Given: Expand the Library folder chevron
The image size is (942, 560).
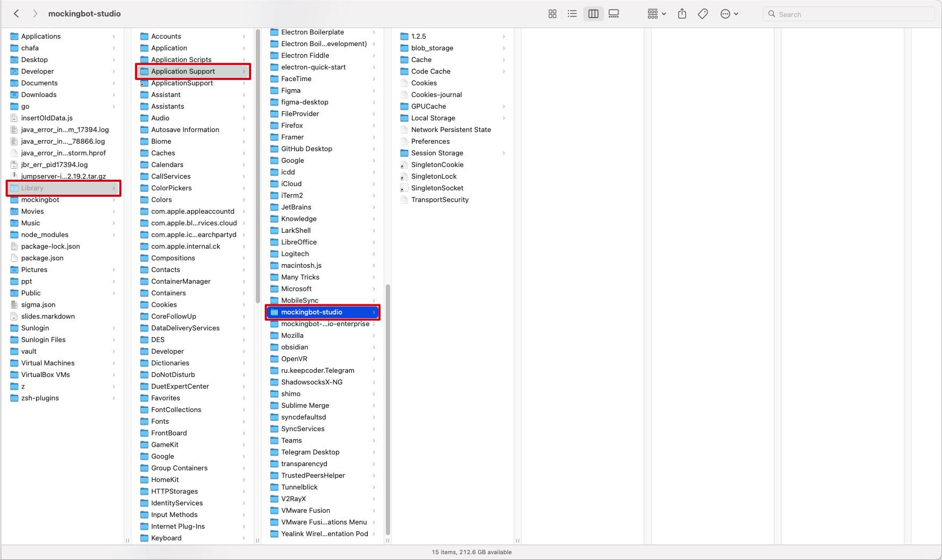Looking at the screenshot, I should click(114, 188).
